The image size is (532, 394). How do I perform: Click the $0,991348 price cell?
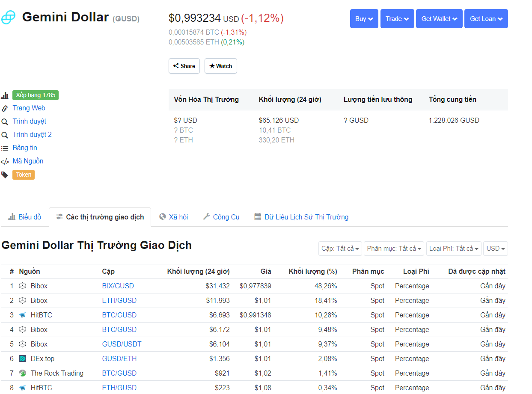[256, 315]
